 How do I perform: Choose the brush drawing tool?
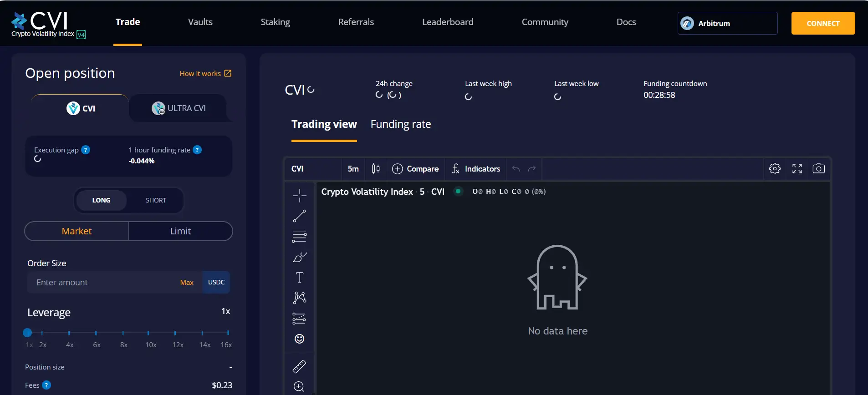(x=299, y=258)
